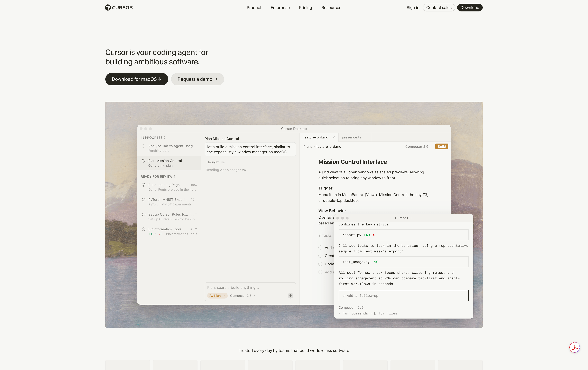The image size is (588, 370).
Task: Click the '3 Tasks' label
Action: pos(325,235)
